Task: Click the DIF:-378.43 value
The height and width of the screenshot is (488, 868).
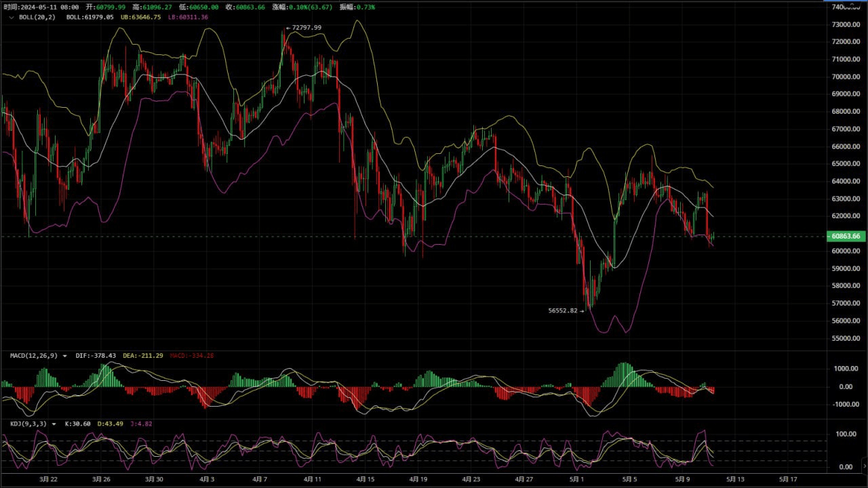Action: 96,356
